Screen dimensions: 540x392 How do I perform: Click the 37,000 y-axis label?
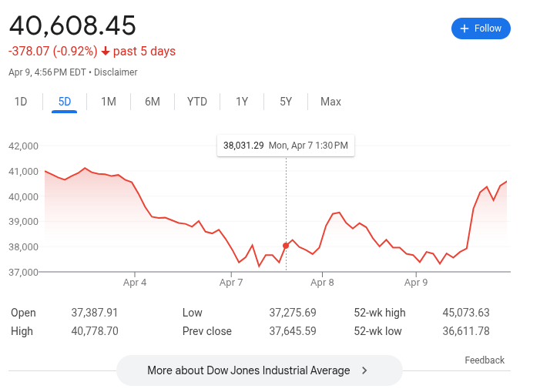23,272
